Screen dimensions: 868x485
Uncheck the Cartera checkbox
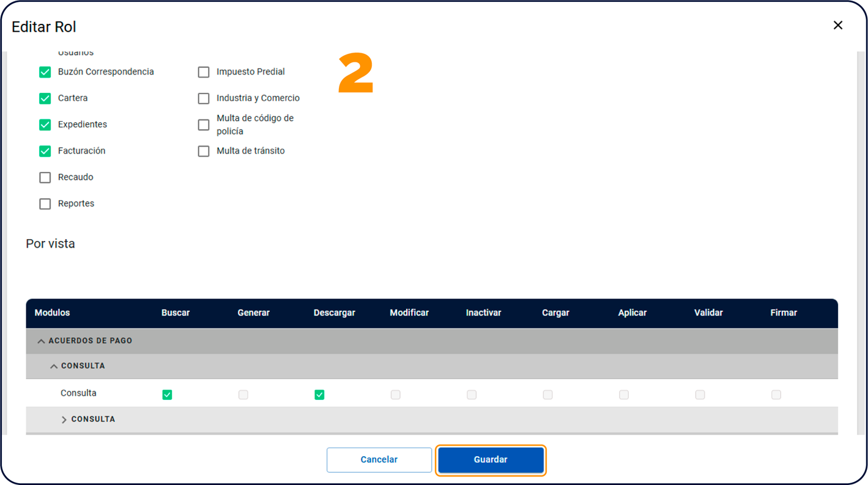(45, 98)
